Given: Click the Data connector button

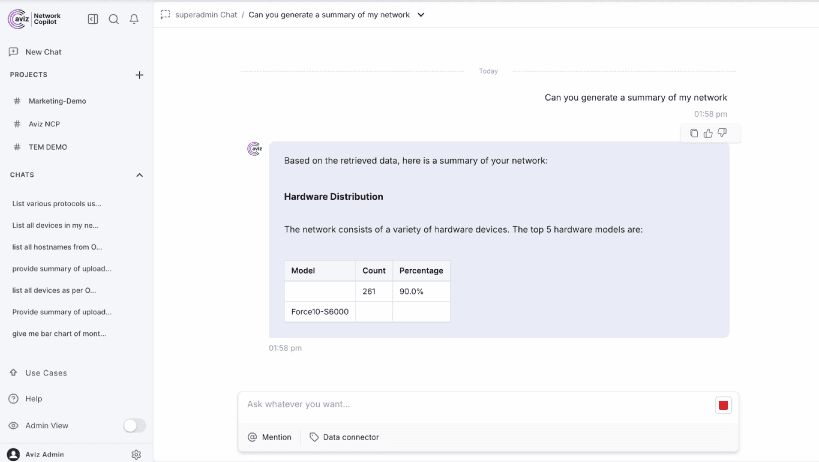Looking at the screenshot, I should click(344, 437).
